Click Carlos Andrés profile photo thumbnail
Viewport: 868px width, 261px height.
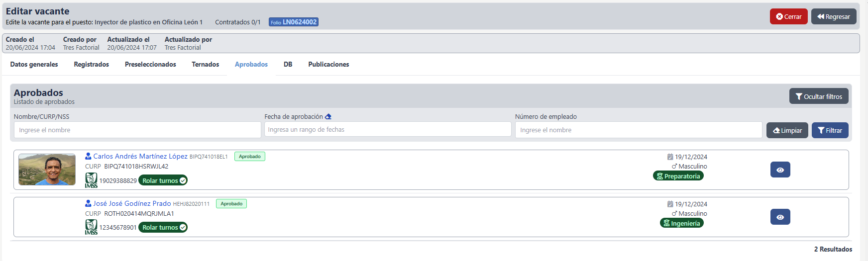click(47, 170)
